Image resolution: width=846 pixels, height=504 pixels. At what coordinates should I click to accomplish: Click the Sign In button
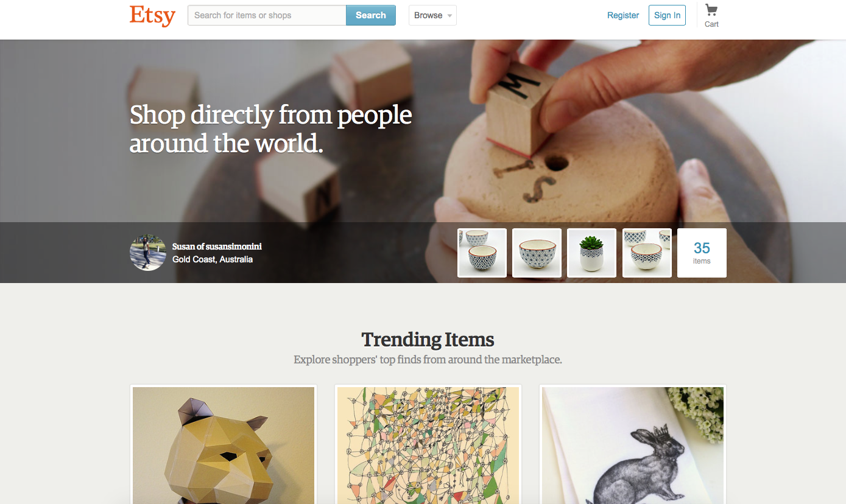(x=667, y=15)
